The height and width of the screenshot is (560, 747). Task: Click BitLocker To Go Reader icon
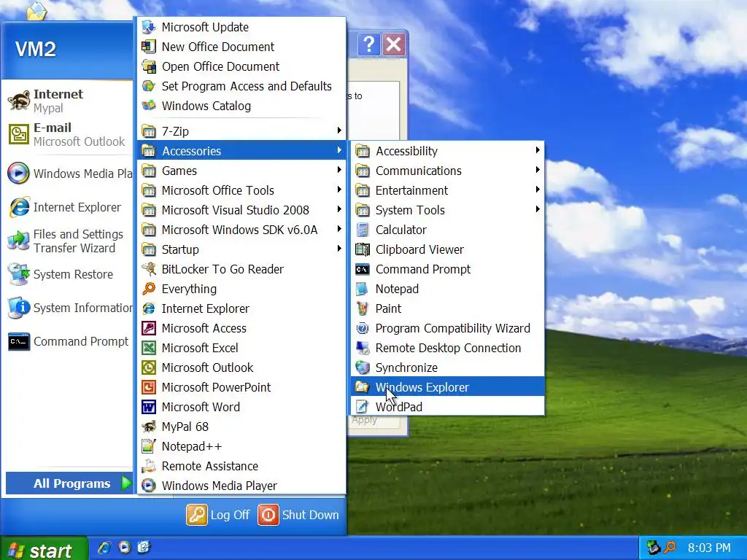[149, 269]
